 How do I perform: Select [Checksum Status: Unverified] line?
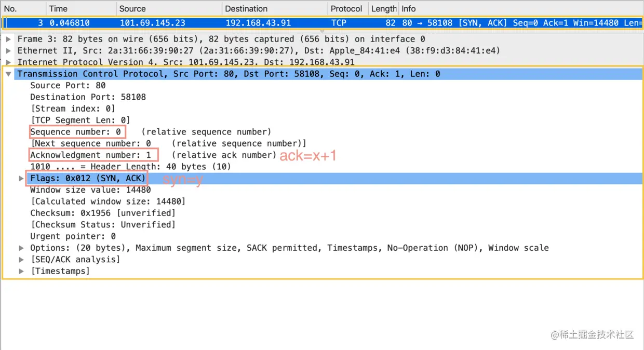click(103, 225)
